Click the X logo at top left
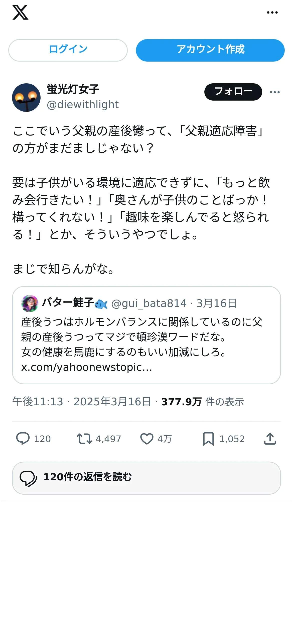 click(x=20, y=12)
